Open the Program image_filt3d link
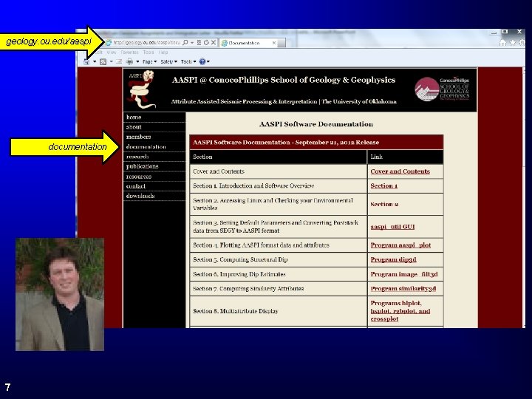 [404, 274]
